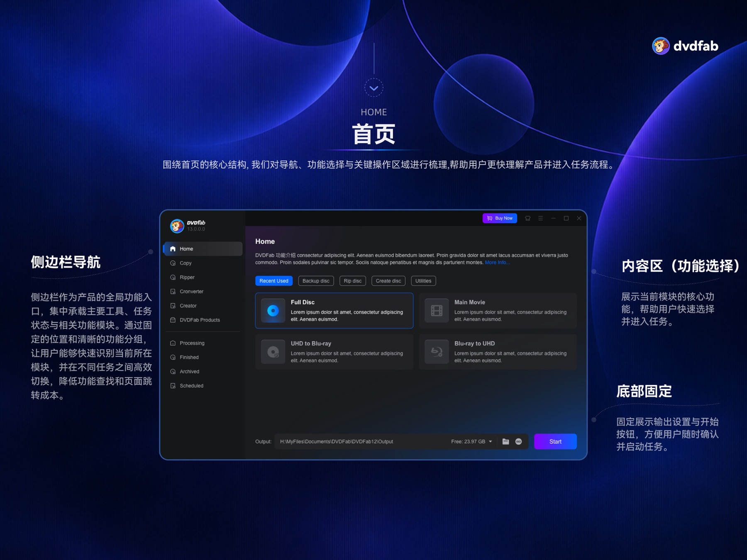Minimize the DVDFab window

[x=553, y=218]
